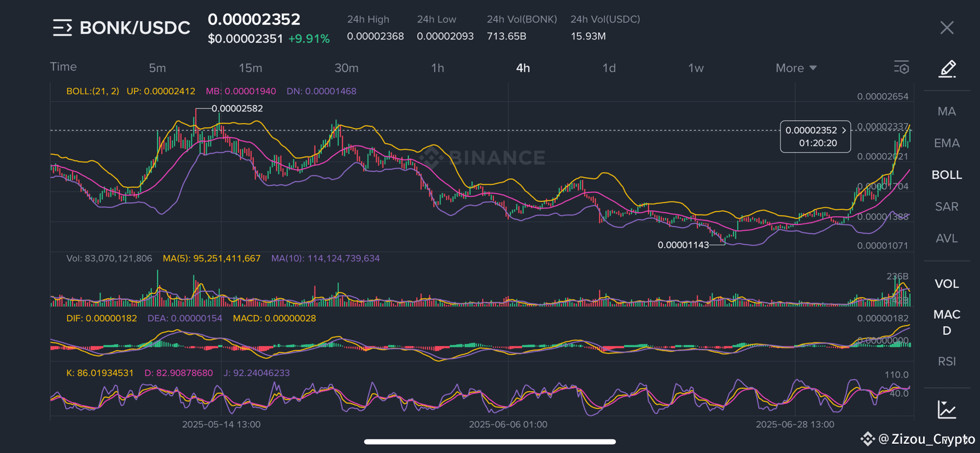Screen dimensions: 980x453
Task: Open the trading pair list menu icon
Action: 62,27
